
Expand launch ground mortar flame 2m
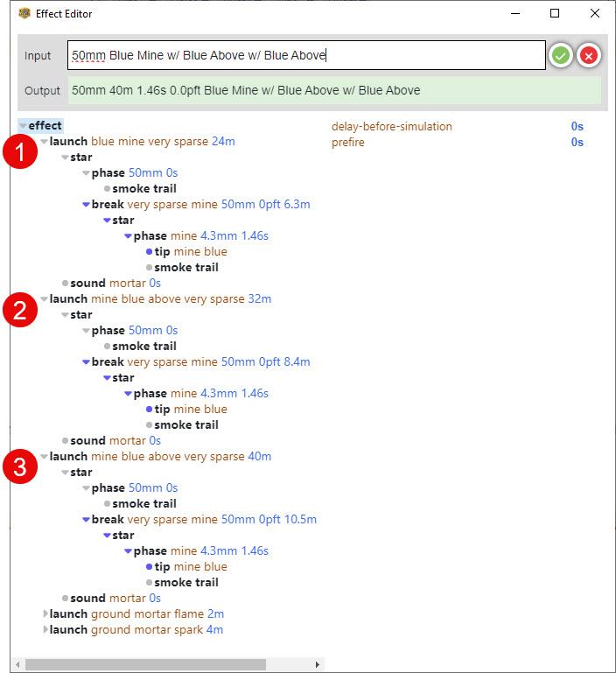(45, 614)
